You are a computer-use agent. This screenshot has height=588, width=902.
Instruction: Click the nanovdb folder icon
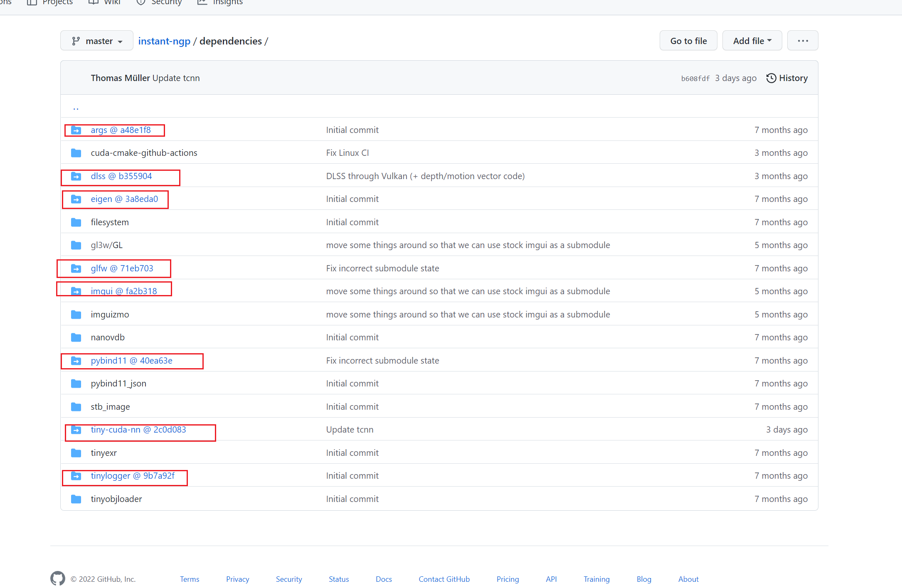coord(76,337)
